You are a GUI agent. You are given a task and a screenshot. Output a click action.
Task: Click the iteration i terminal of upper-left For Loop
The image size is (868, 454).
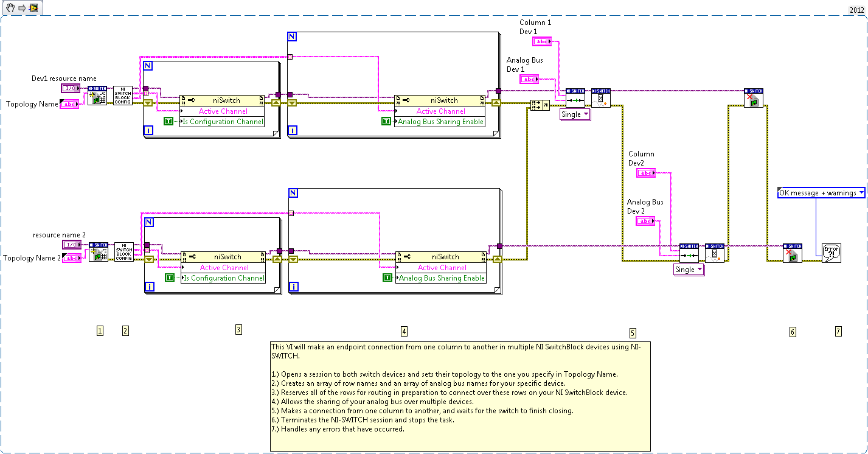click(147, 130)
